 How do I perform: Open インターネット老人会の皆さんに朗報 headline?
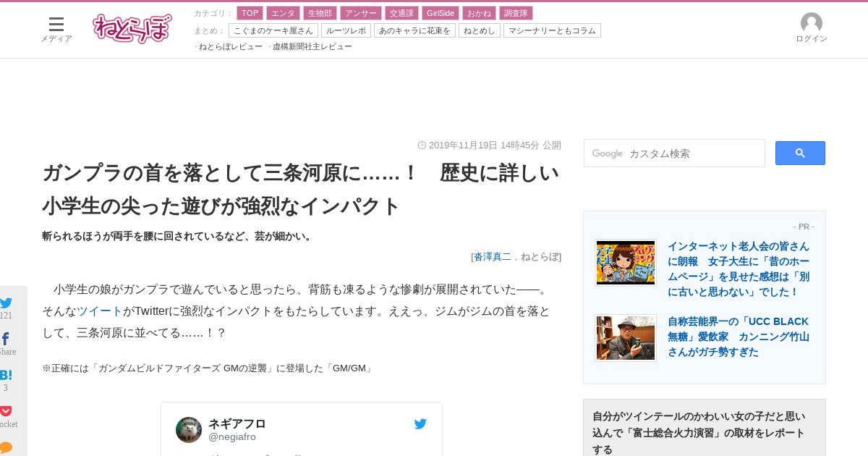pyautogui.click(x=739, y=269)
